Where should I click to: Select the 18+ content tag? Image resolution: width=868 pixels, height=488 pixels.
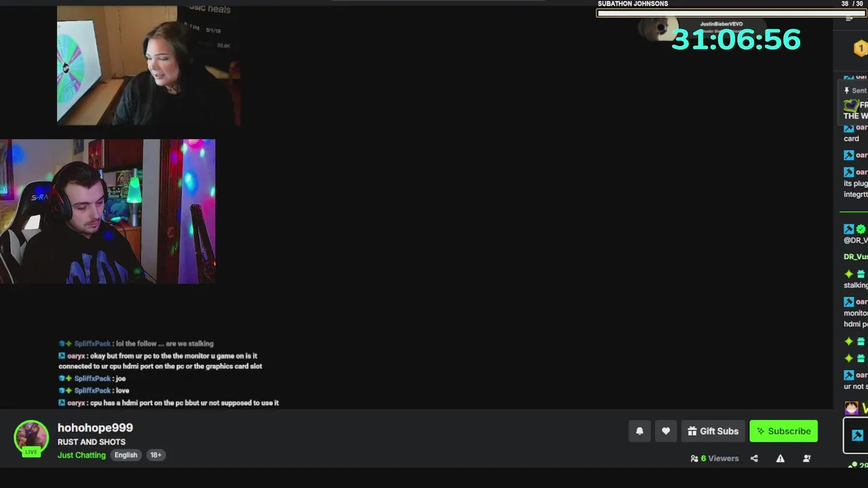coord(156,455)
